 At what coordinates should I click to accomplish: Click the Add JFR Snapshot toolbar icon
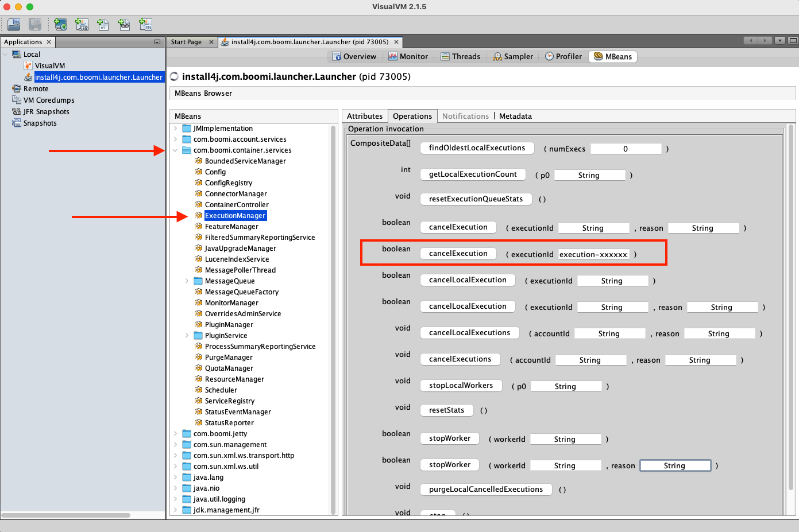123,24
